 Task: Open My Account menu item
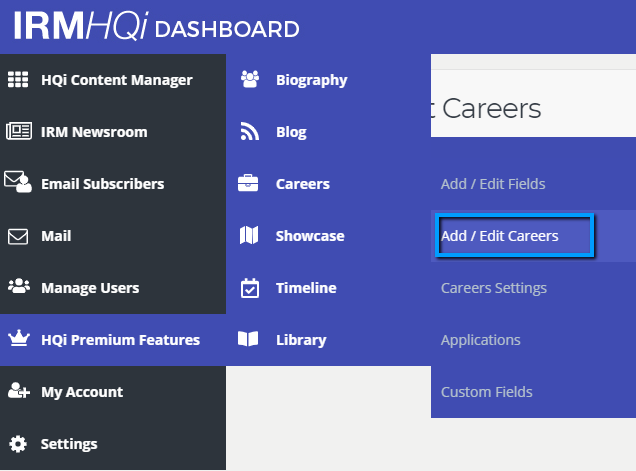pos(82,392)
